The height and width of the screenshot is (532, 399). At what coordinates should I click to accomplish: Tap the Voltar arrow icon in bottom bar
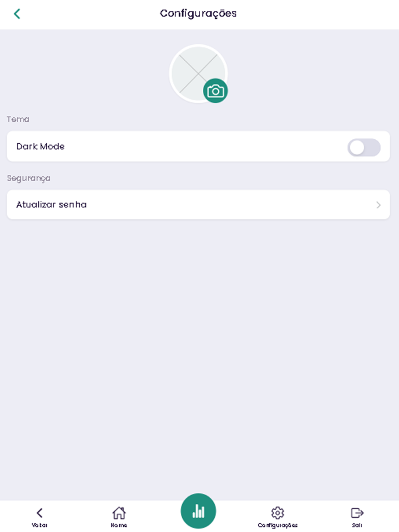[40, 512]
